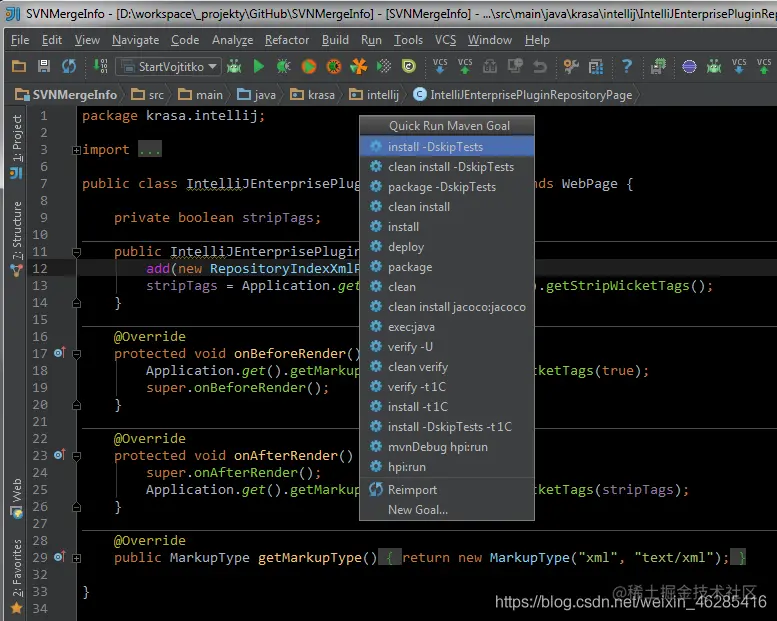Image resolution: width=777 pixels, height=621 pixels.
Task: Open the Refactor menu
Action: [x=286, y=40]
